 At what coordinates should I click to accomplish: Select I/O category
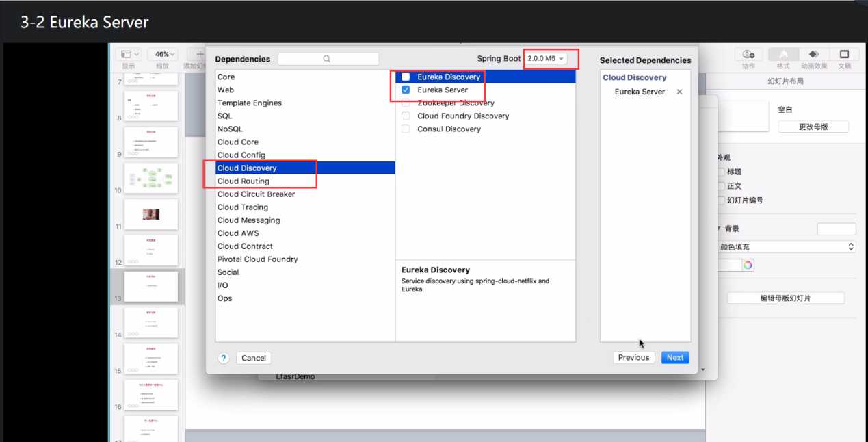click(305, 285)
